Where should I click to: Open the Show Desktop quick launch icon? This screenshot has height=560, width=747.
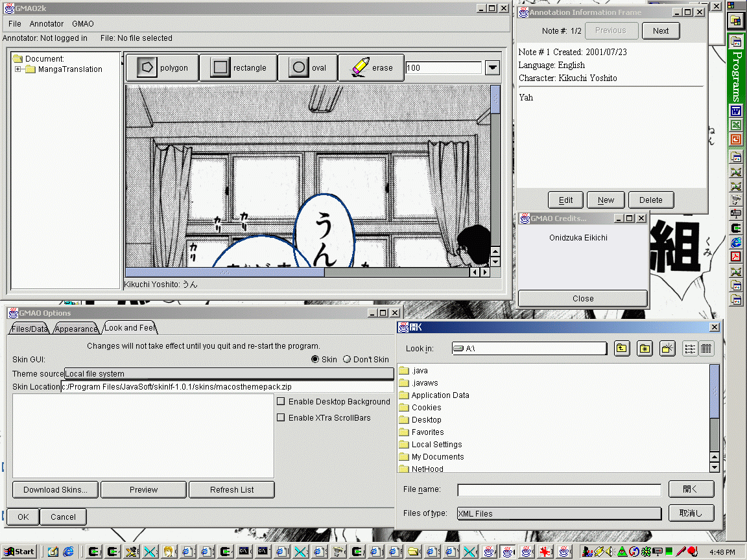pyautogui.click(x=53, y=552)
